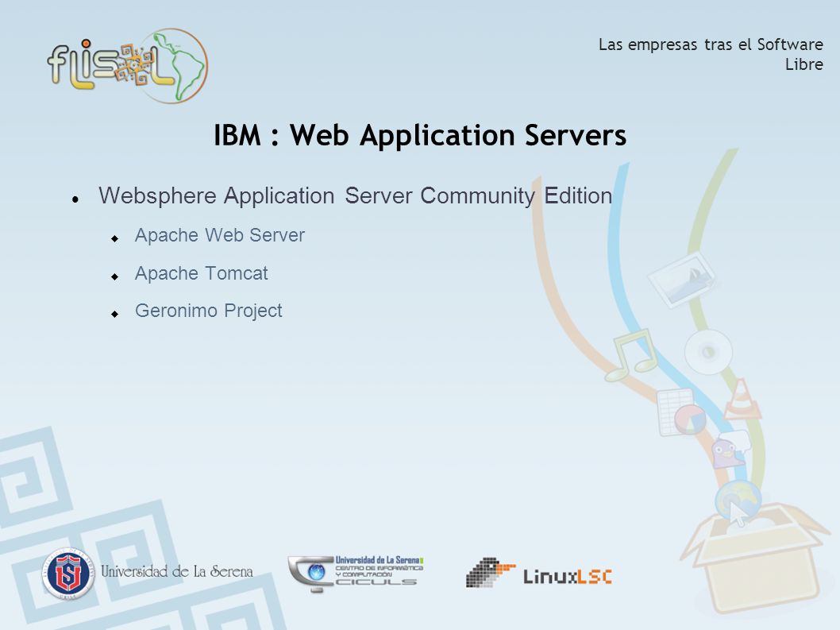Click the VLC traffic cone icon

[x=742, y=399]
